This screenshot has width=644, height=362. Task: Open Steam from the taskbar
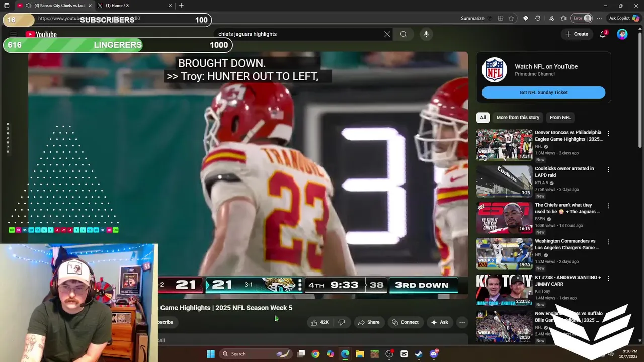pos(419,354)
